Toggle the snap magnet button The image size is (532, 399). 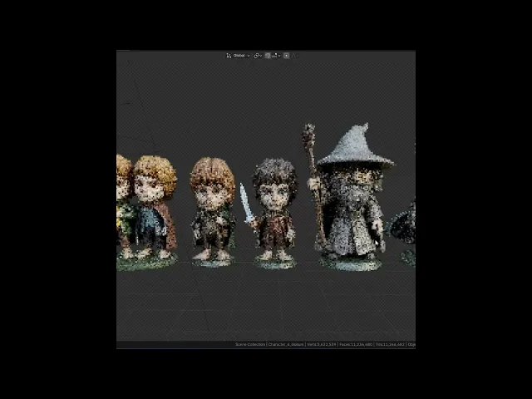pos(268,56)
